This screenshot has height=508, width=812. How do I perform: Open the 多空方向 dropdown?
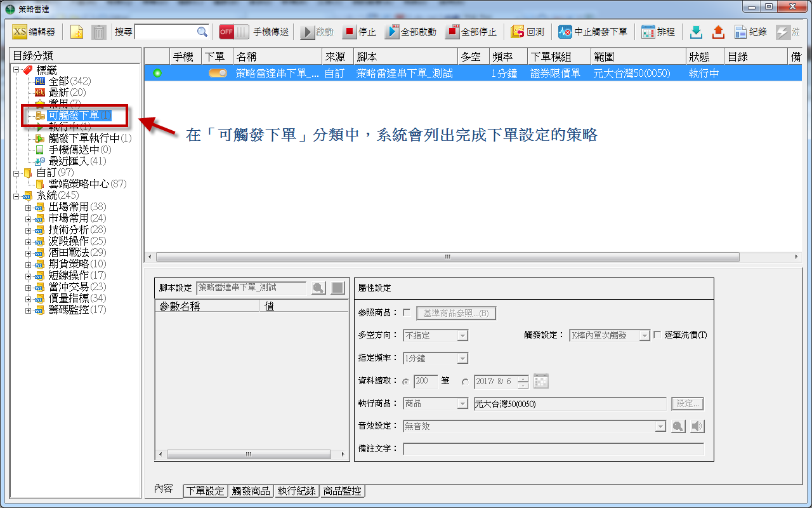click(462, 335)
